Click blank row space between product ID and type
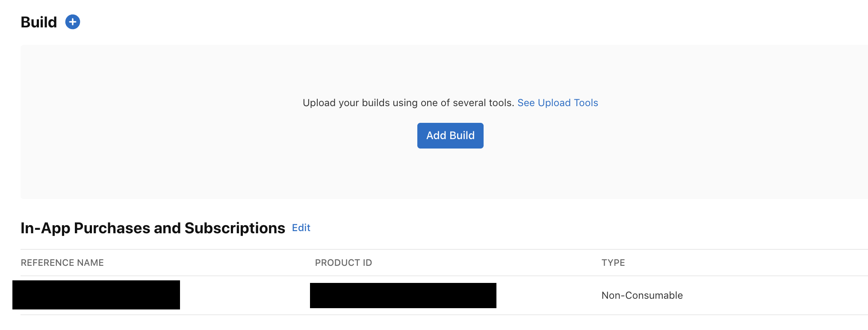Screen dimensions: 868x330 [x=549, y=295]
